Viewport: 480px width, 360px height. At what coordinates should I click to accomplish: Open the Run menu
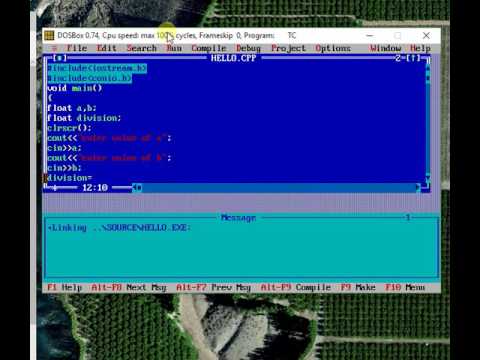tap(174, 48)
